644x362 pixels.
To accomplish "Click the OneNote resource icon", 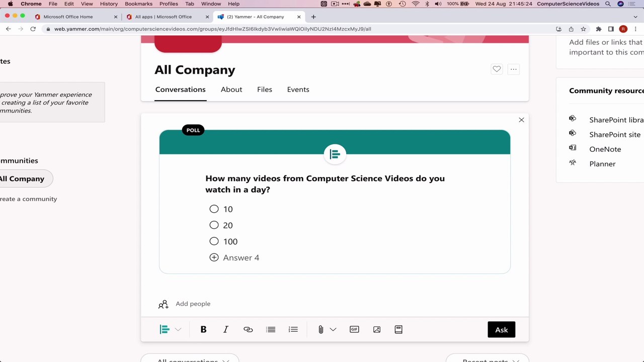I will click(573, 148).
